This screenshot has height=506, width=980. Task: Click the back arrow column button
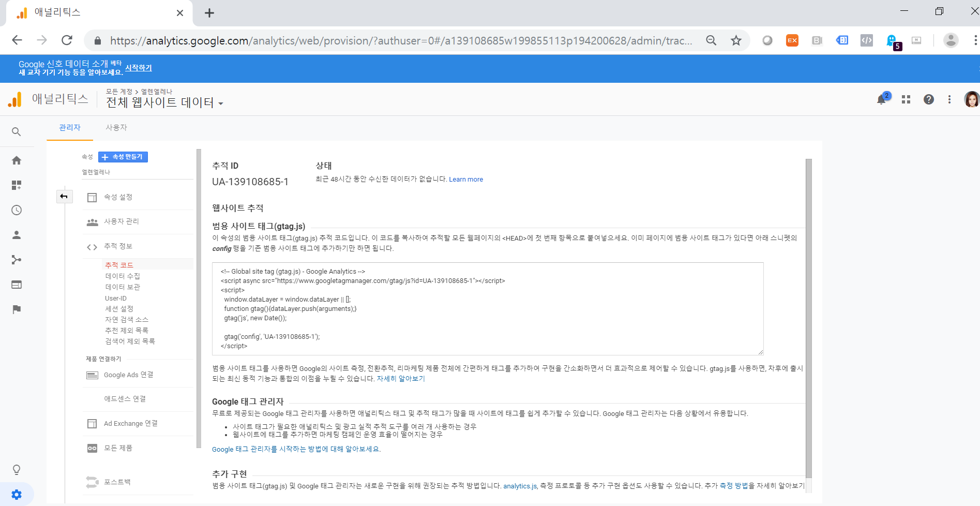coord(64,196)
